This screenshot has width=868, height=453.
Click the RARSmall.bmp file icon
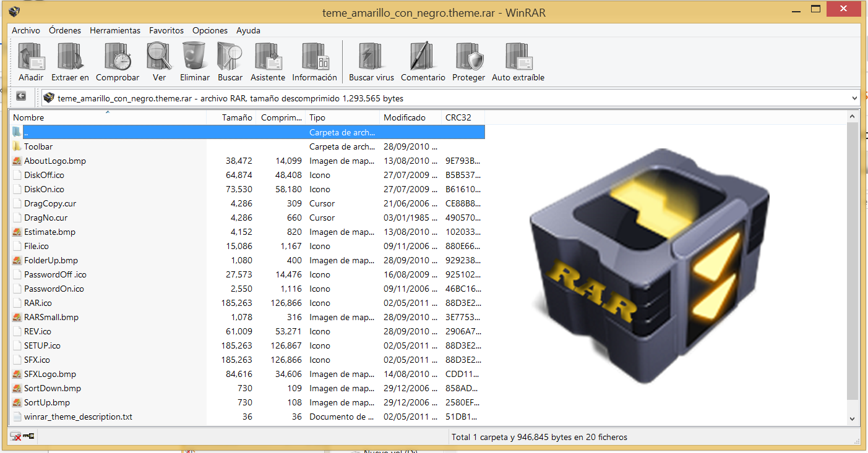[17, 317]
